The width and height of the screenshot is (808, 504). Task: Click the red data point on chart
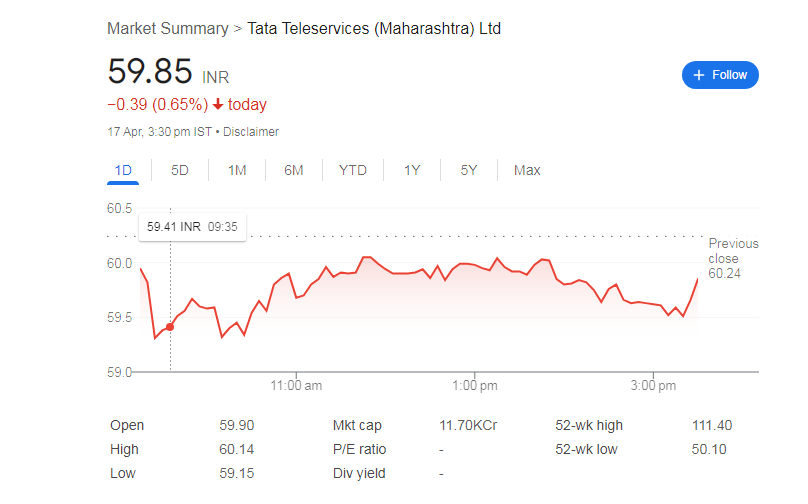pos(170,326)
